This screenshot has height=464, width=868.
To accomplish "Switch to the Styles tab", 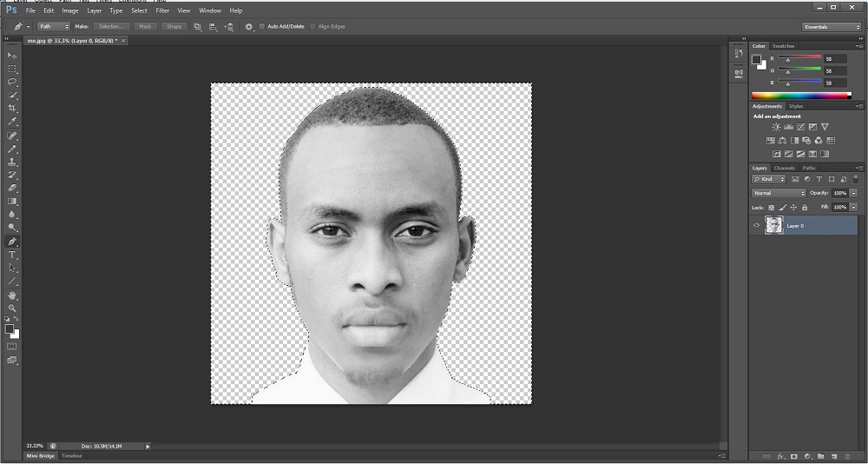I will pyautogui.click(x=796, y=106).
